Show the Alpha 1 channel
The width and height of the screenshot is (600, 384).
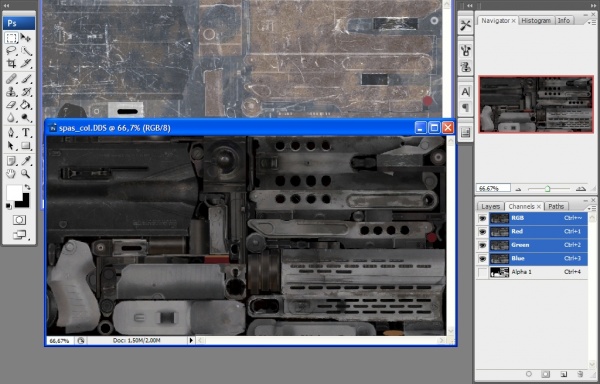coord(483,272)
